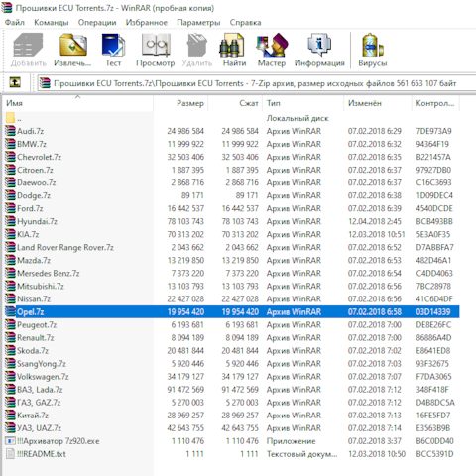Click the archive icon next to Mazda.7z
Viewport: 476px width, 476px height.
(10, 260)
